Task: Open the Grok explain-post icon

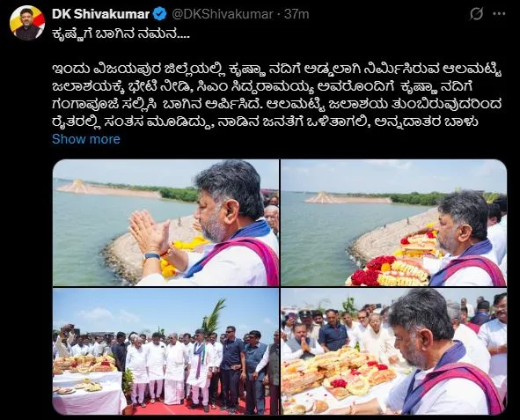Action: coord(476,14)
